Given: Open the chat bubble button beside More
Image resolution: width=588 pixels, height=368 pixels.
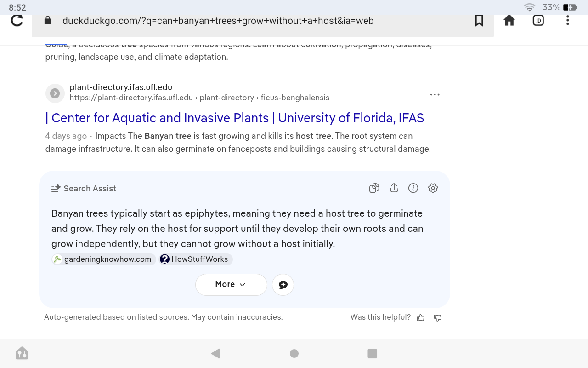Looking at the screenshot, I should [x=283, y=285].
